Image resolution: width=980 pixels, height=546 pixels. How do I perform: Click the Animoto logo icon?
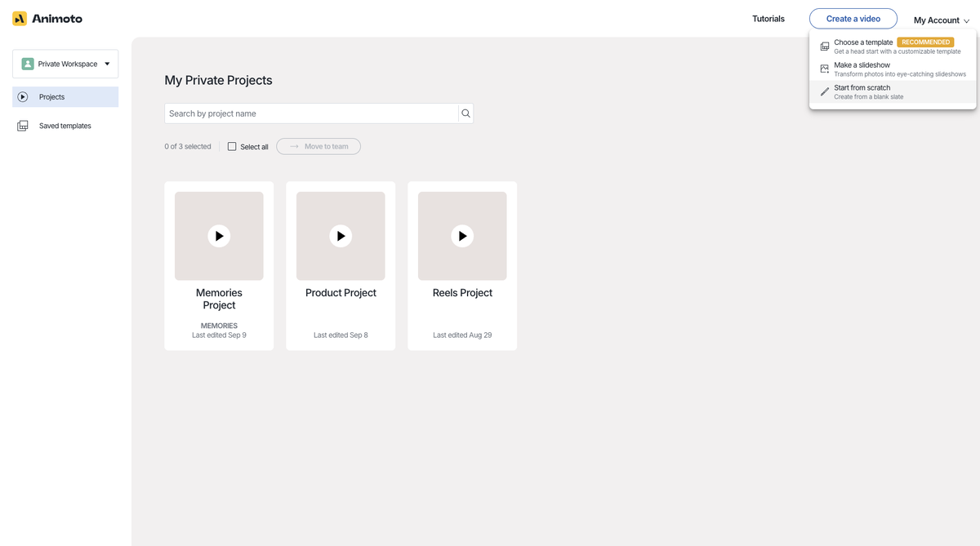click(x=17, y=18)
